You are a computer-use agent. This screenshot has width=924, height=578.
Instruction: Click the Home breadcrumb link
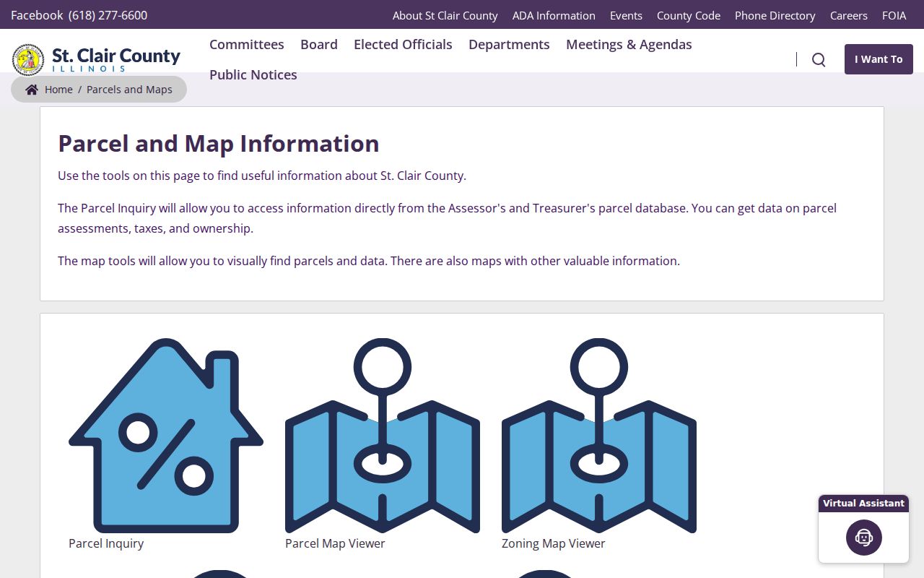pos(58,90)
